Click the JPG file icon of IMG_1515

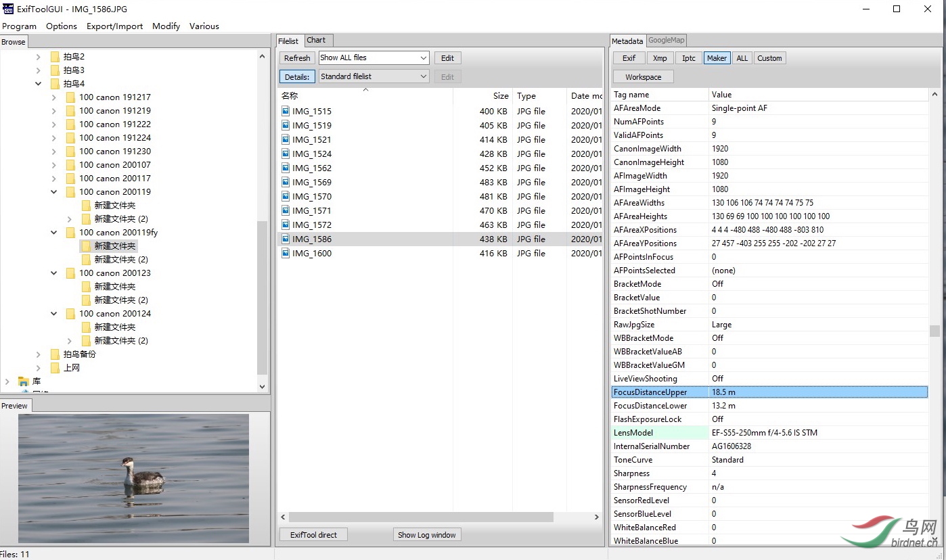286,111
